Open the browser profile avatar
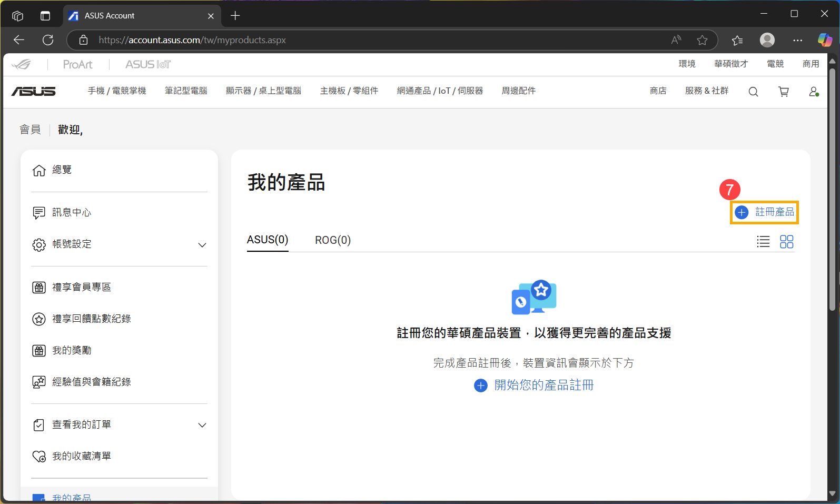The width and height of the screenshot is (840, 504). click(x=767, y=40)
